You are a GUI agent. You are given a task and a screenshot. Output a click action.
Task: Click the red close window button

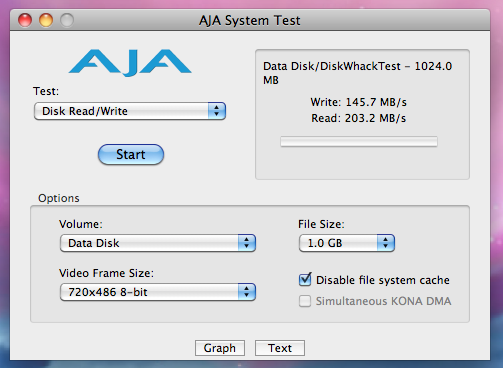25,20
